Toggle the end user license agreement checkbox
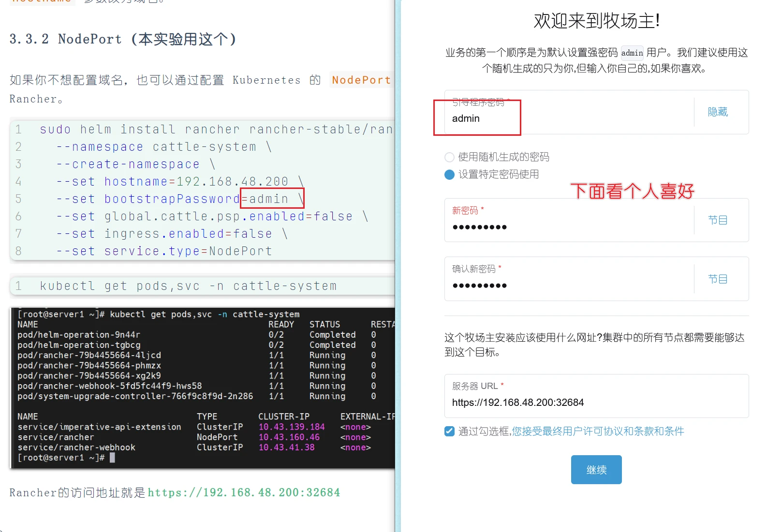Viewport: 767px width, 532px height. click(x=449, y=431)
